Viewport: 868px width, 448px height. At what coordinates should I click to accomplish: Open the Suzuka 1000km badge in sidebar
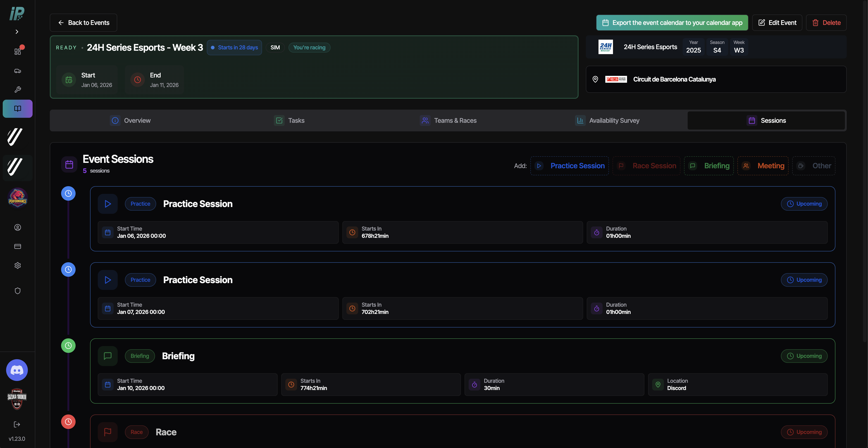click(x=17, y=399)
